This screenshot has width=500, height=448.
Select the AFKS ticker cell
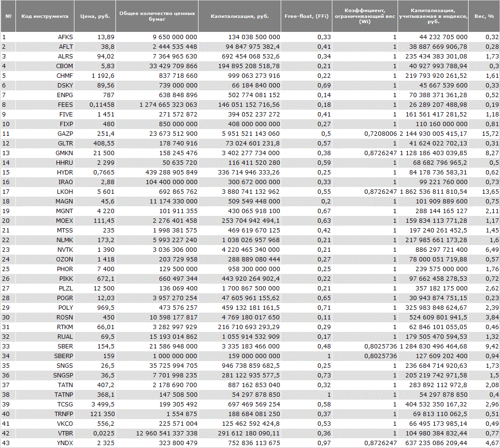click(44, 37)
